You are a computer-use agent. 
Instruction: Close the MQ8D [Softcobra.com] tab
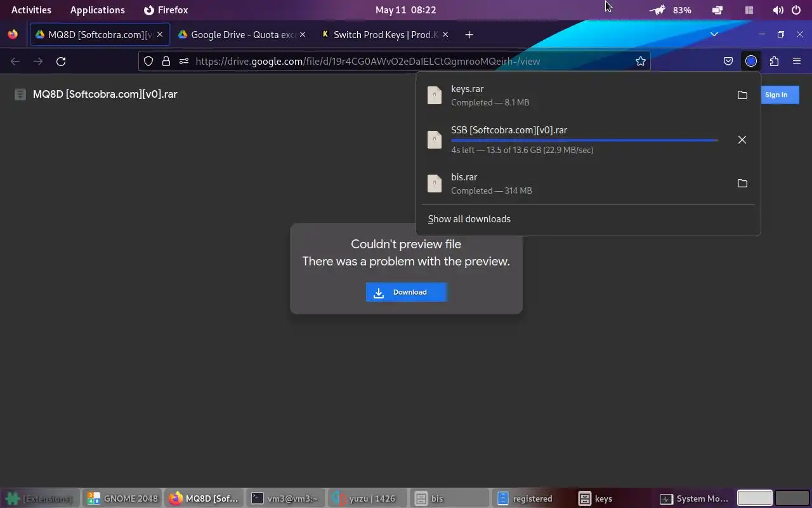(x=160, y=34)
